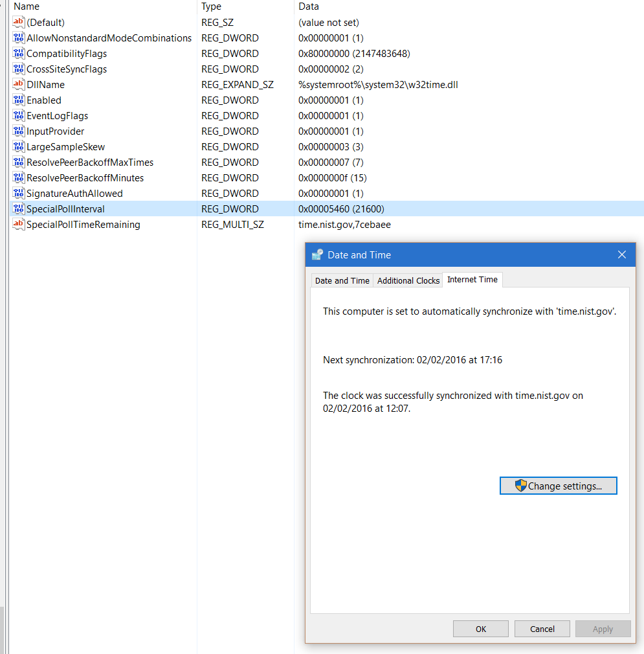Click the REG_EXPAND_SZ icon beside DllName

tap(18, 84)
